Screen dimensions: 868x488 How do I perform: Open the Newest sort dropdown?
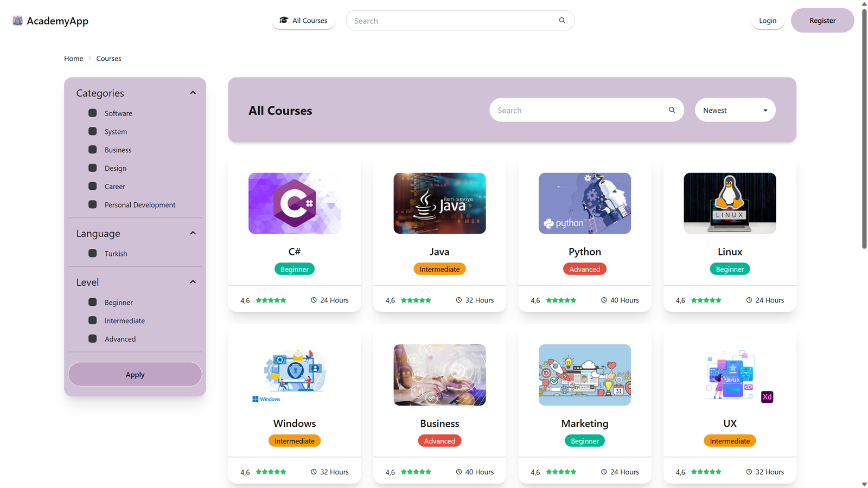click(735, 110)
